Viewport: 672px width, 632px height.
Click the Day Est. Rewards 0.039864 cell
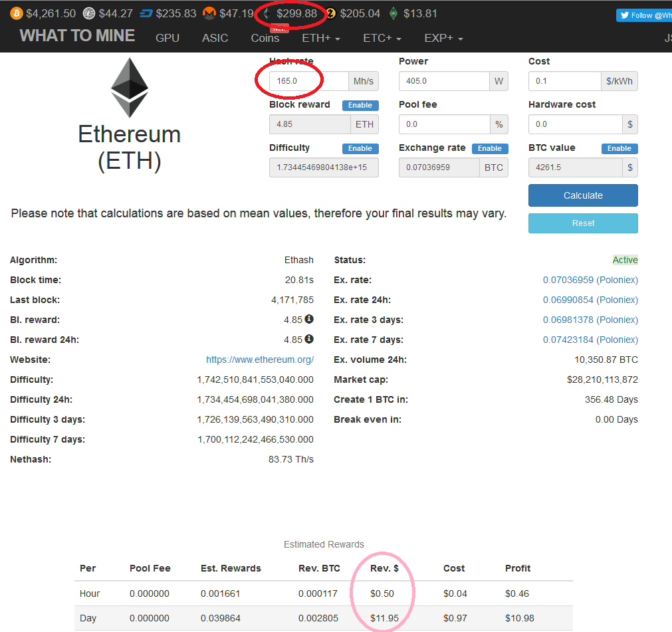[x=220, y=618]
